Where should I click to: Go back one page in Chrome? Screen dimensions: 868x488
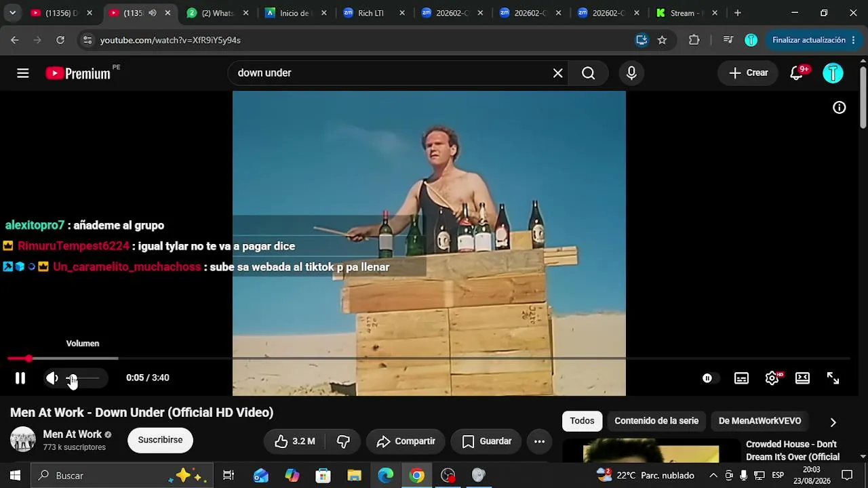tap(15, 40)
